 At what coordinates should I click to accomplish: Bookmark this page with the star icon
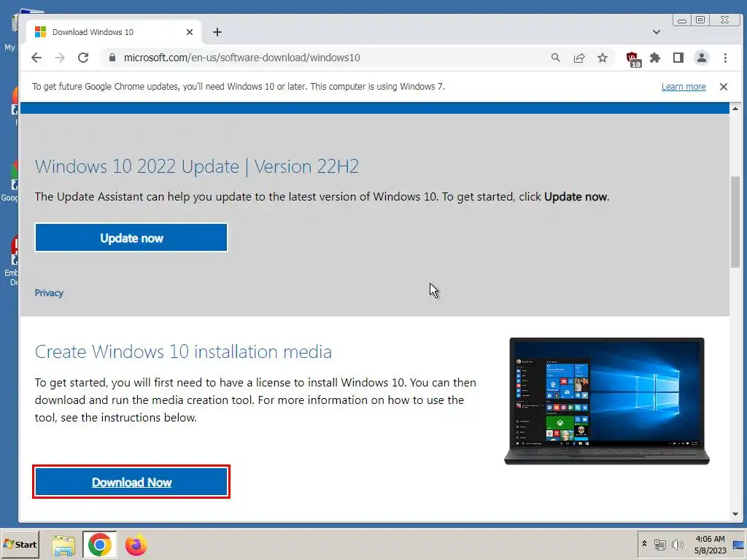[x=603, y=58]
